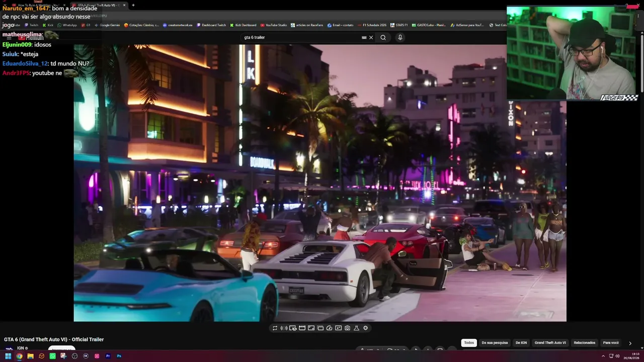Switch to the 'How To Ruin A Wedding' tab
This screenshot has height=362, width=644.
click(38, 5)
